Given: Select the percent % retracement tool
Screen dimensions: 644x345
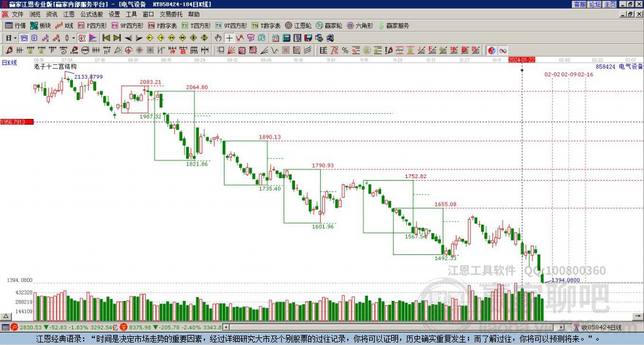Looking at the screenshot, I should pos(345,50).
